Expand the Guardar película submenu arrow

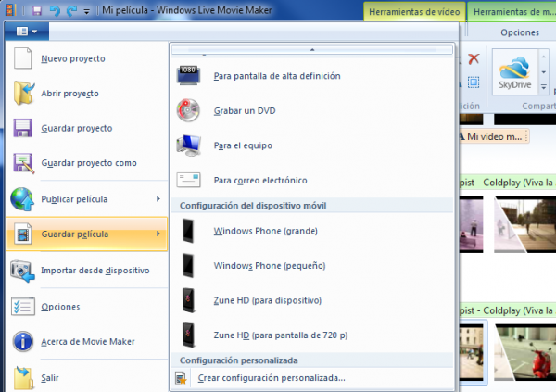158,234
